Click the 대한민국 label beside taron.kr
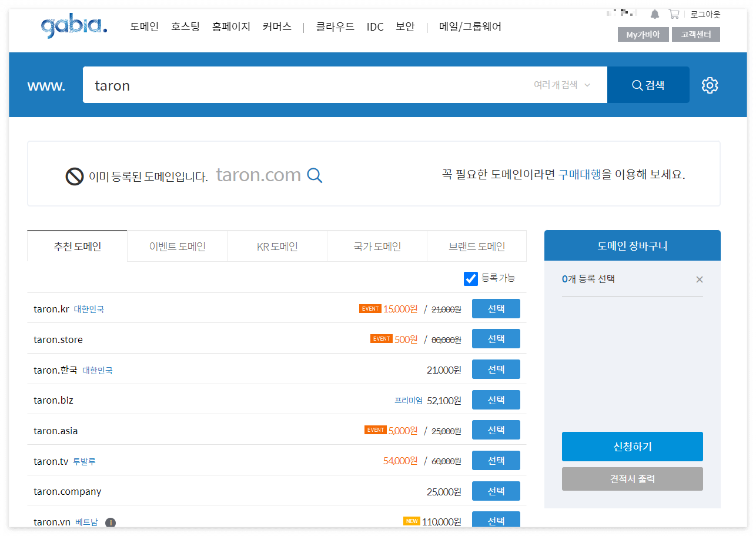The height and width of the screenshot is (536, 756). point(89,309)
